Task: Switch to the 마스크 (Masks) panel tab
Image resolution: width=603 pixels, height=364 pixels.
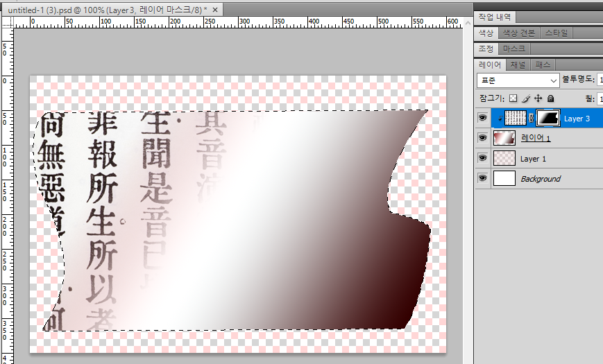Action: (513, 49)
